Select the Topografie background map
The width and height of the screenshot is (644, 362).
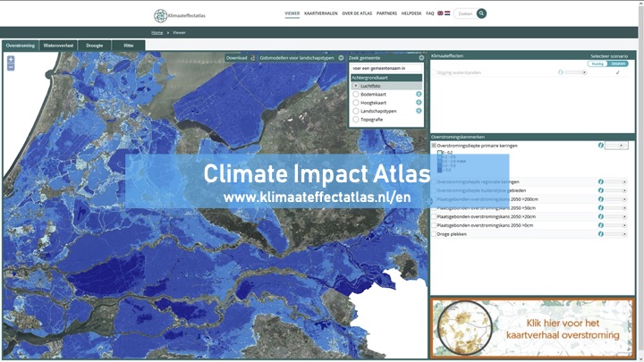[x=356, y=120]
